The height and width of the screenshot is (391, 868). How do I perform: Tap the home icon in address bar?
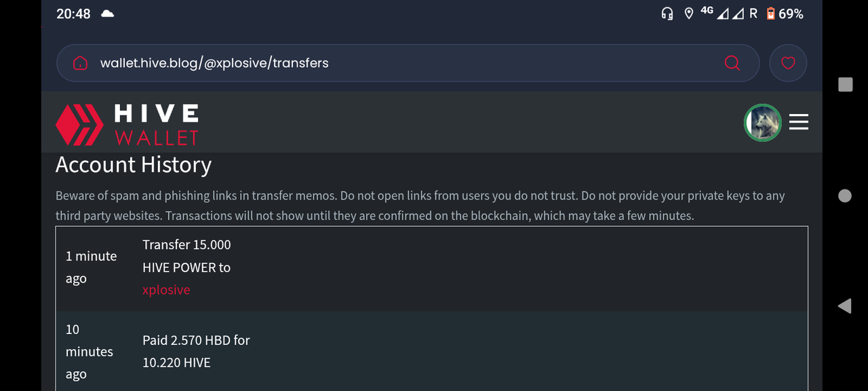(80, 63)
